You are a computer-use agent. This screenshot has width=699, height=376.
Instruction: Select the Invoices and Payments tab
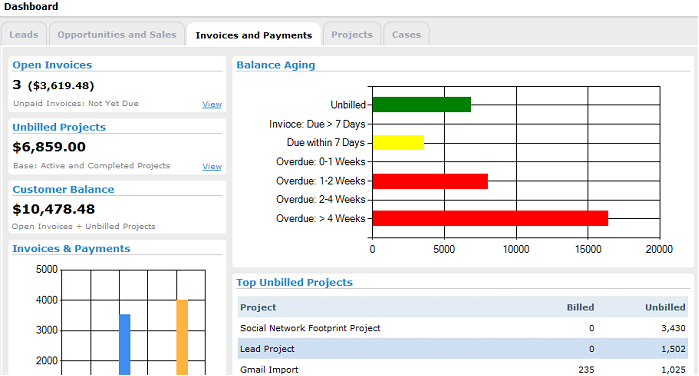point(254,35)
